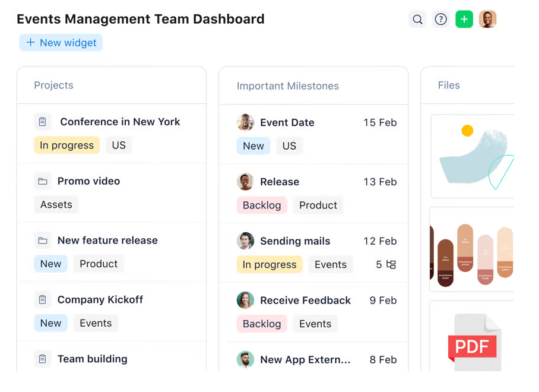Click the 9 Feb due date
The height and width of the screenshot is (392, 539).
tap(383, 300)
